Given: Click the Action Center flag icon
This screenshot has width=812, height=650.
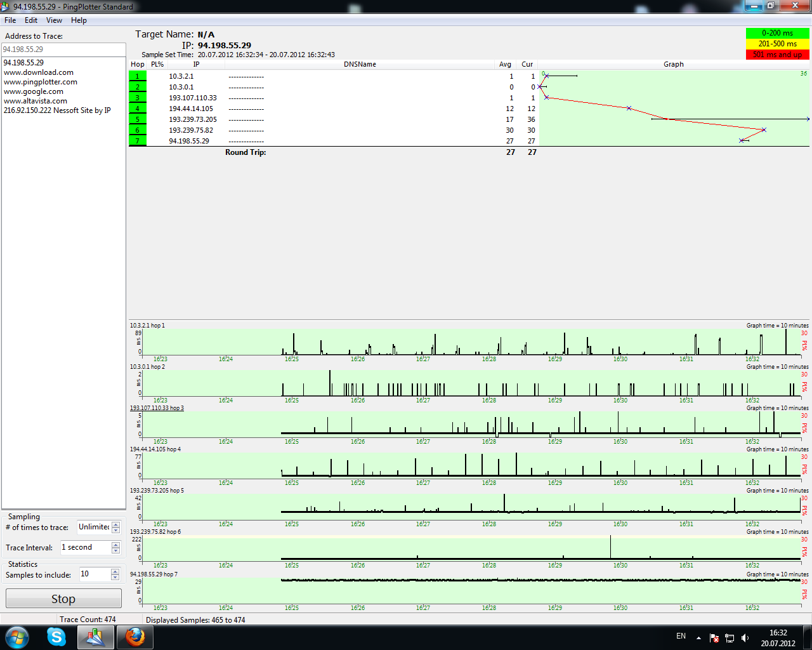Looking at the screenshot, I should (x=714, y=638).
